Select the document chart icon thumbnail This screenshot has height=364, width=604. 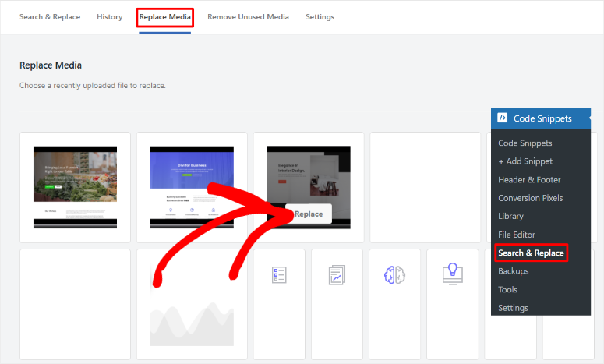point(337,275)
